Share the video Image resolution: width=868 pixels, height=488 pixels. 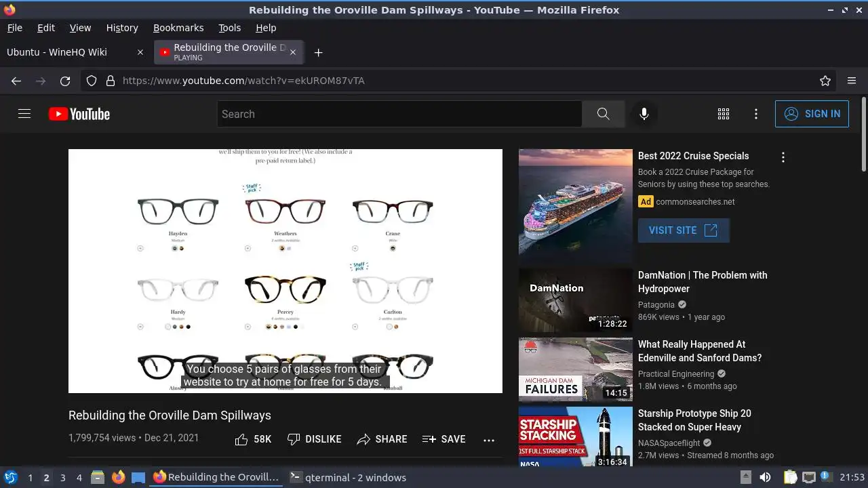tap(382, 439)
